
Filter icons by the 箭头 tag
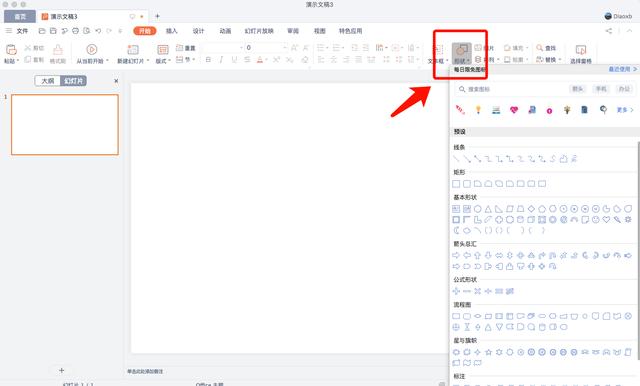click(x=578, y=89)
